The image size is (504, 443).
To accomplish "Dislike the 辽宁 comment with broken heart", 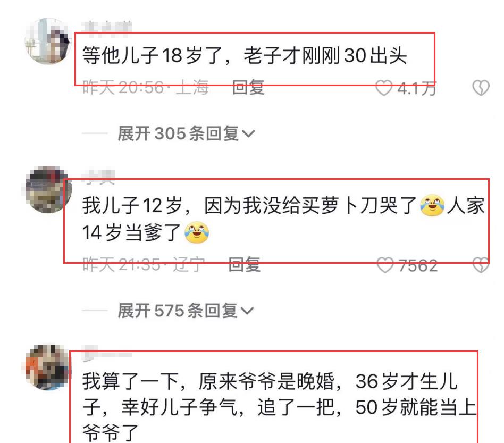I will [x=481, y=265].
